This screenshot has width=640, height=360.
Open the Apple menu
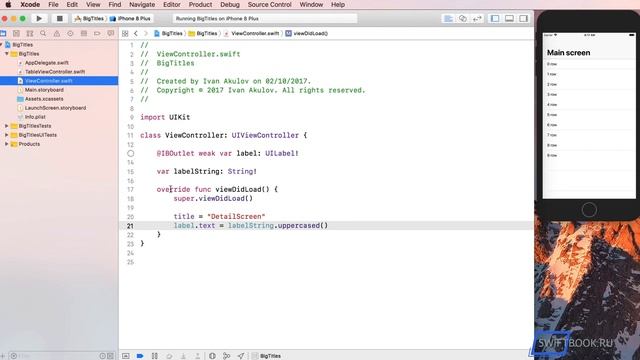pyautogui.click(x=8, y=4)
